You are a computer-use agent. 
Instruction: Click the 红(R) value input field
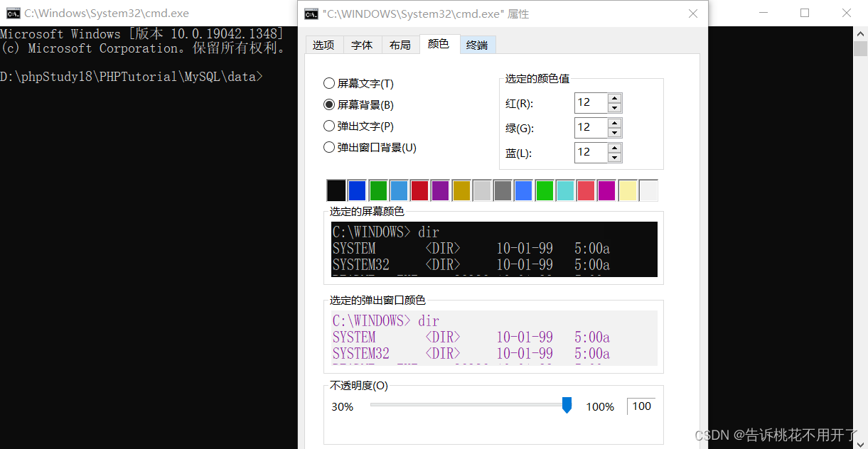[x=591, y=103]
